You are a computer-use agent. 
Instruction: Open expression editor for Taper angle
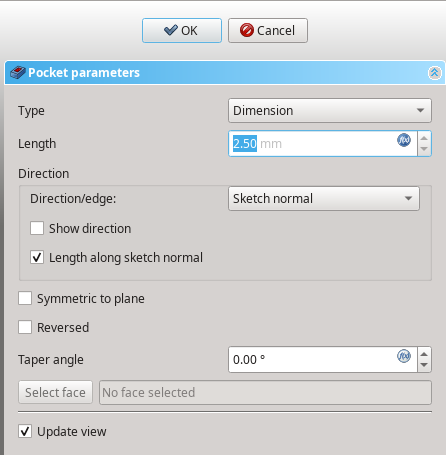tap(404, 356)
